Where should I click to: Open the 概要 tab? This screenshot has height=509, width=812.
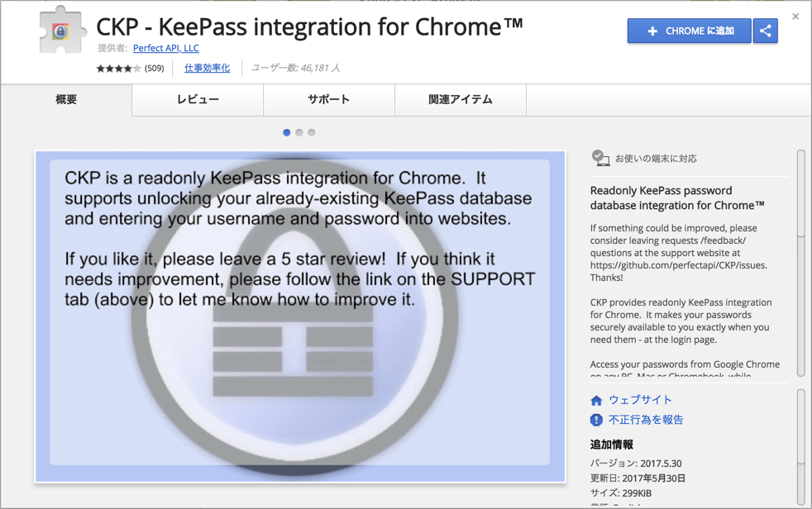(x=66, y=100)
